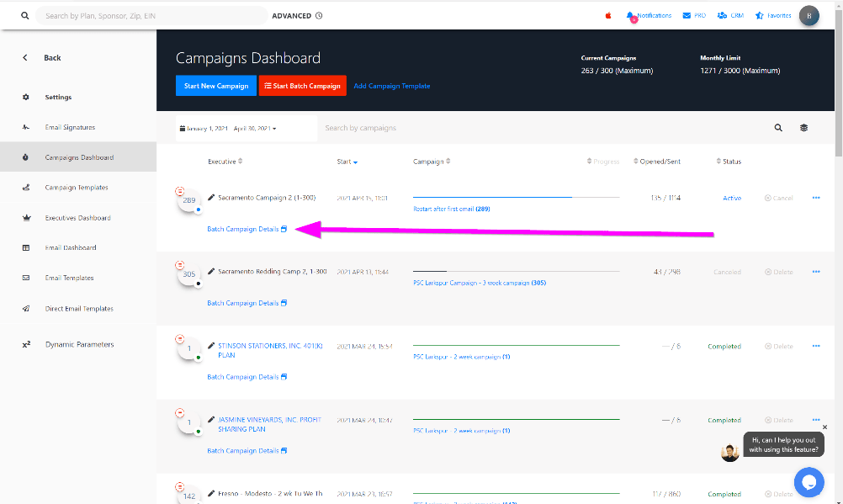Open the chat support bubble

[809, 482]
